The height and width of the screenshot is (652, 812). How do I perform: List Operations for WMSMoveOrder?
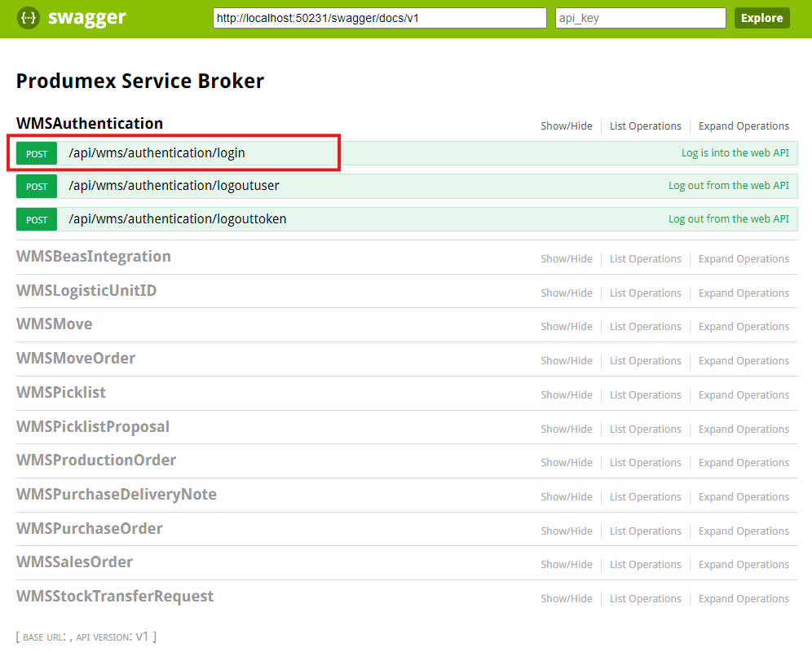[645, 361]
